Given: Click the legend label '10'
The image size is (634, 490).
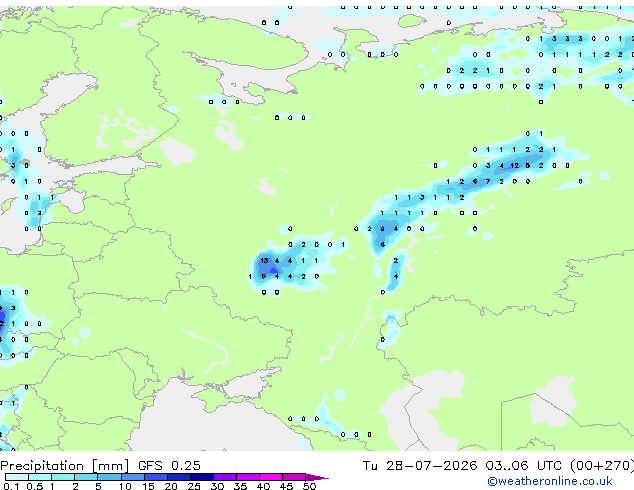Looking at the screenshot, I should [x=125, y=486].
